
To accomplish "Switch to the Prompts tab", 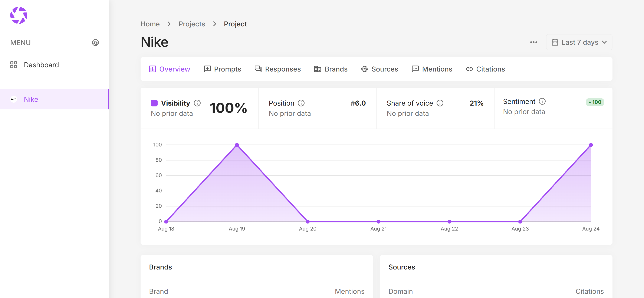I will (x=223, y=69).
